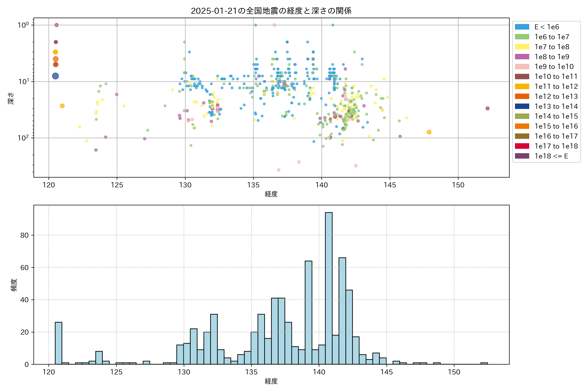The width and height of the screenshot is (588, 392).
Task: Click the large dark blue scatter point
Action: coord(56,76)
